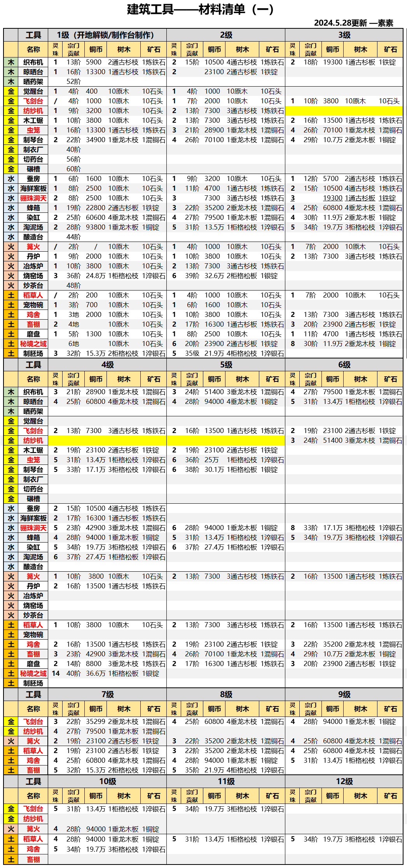This screenshot has height=868, width=407.
Task: Select 52阶 in the 晒药架 row
Action: click(x=73, y=82)
